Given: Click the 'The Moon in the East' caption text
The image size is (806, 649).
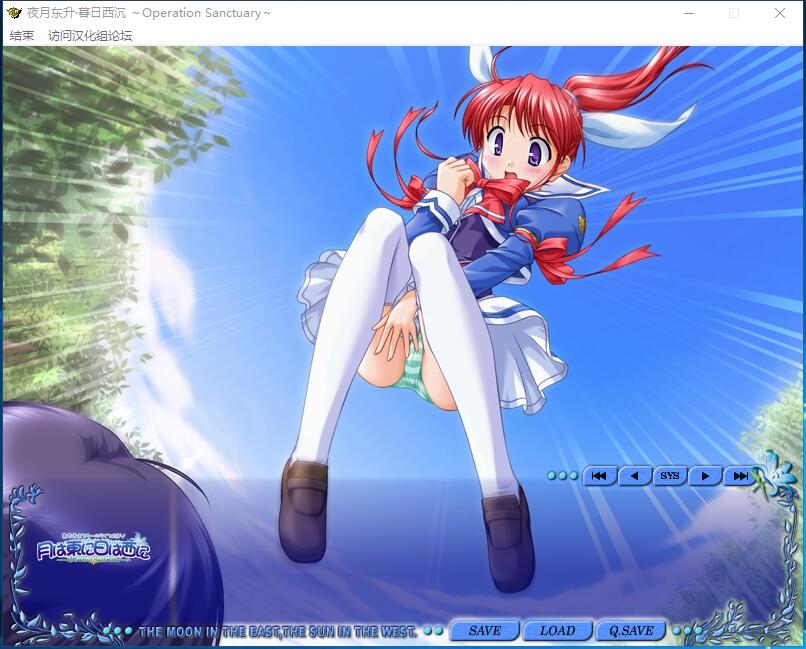Looking at the screenshot, I should tap(278, 632).
